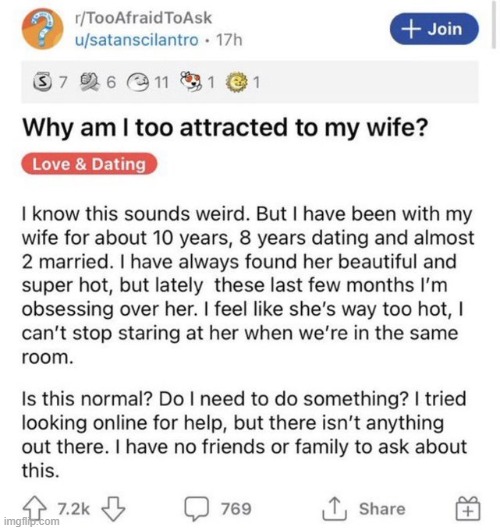Visit the u/satanscilantro user profile
The width and height of the screenshot is (500, 530).
[x=137, y=40]
